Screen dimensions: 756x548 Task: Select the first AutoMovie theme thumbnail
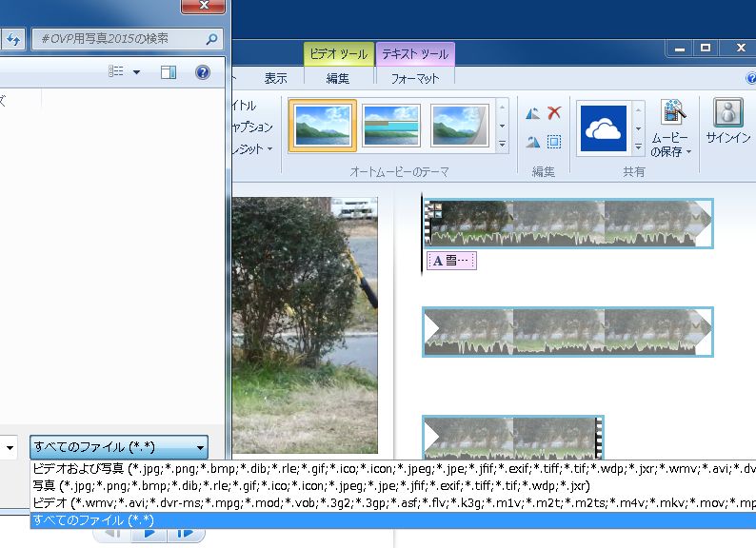pyautogui.click(x=322, y=126)
